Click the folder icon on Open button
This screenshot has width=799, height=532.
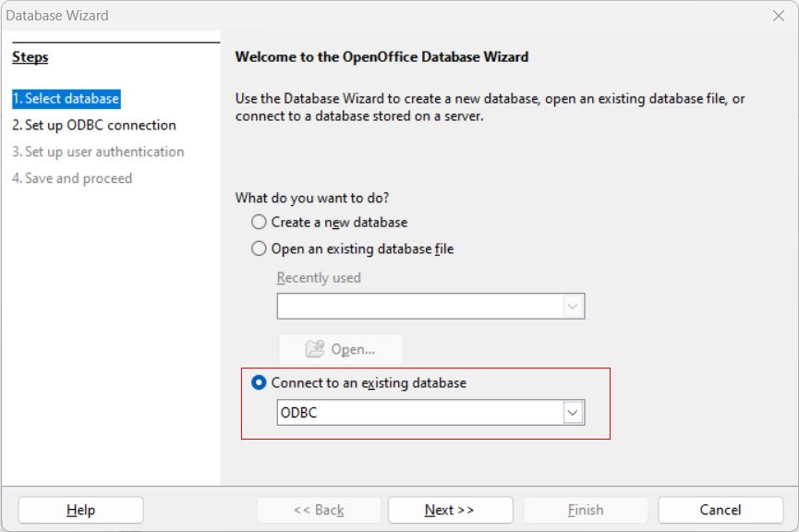point(316,349)
